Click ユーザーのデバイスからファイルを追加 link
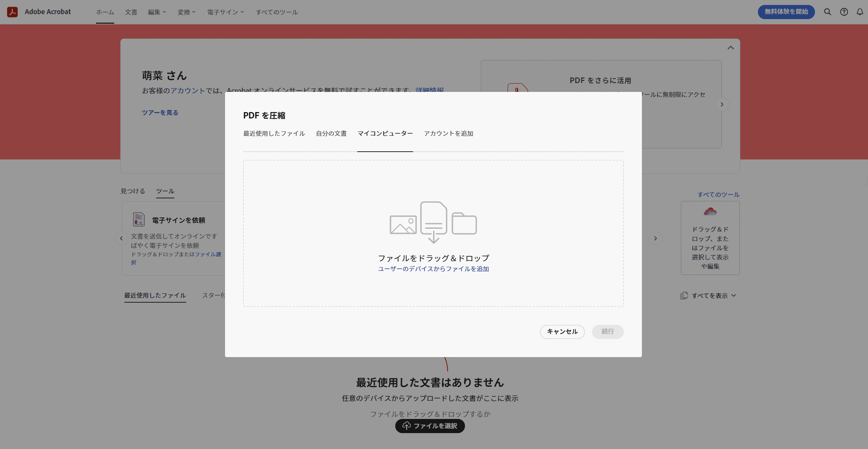The width and height of the screenshot is (868, 449). point(433,269)
